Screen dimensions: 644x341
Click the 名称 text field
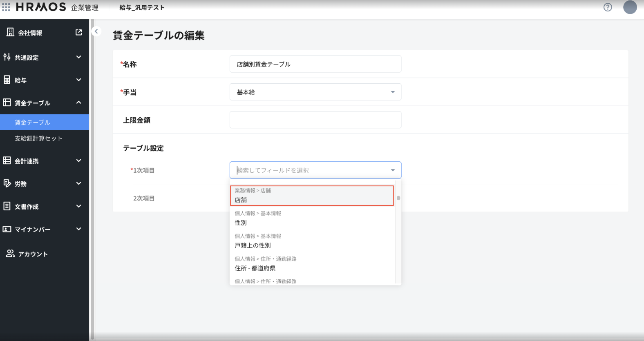(315, 64)
